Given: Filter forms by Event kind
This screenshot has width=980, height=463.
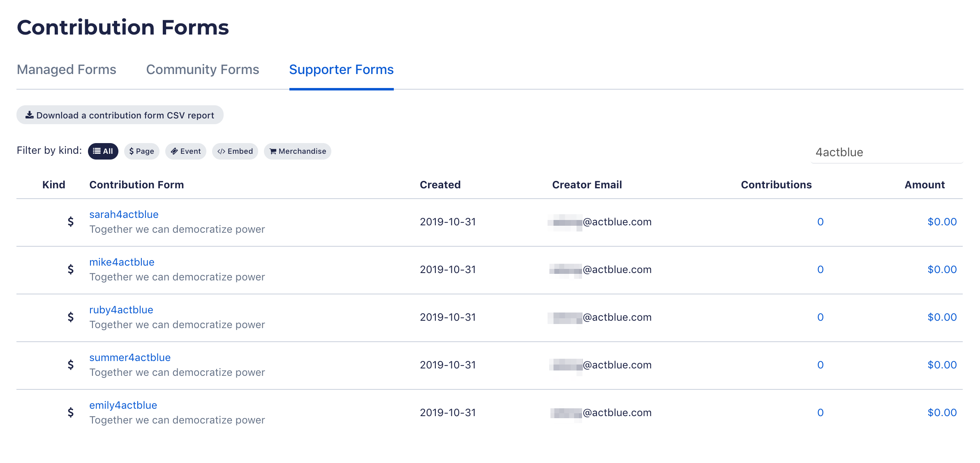Looking at the screenshot, I should coord(186,151).
